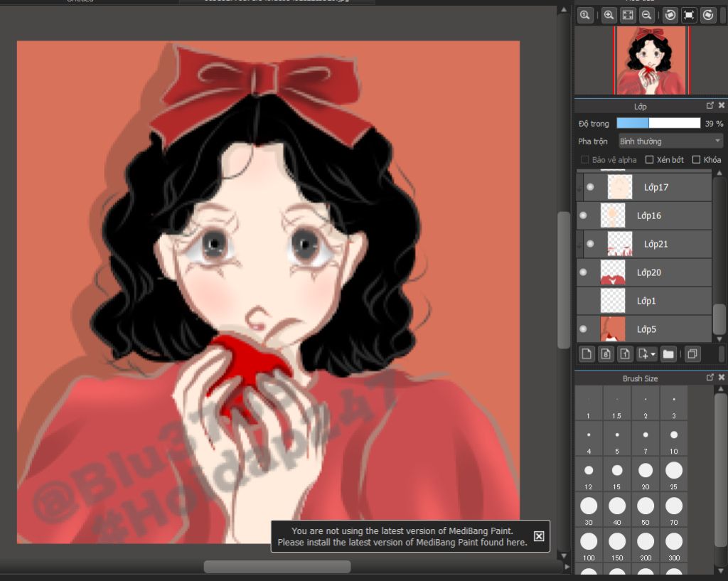
Task: Select layer Lớp16 by its name
Action: 648,215
